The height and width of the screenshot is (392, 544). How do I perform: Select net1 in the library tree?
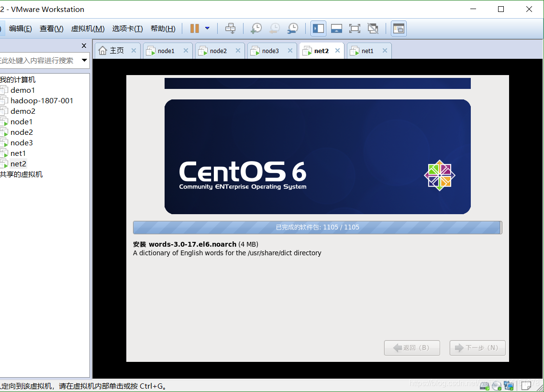click(18, 153)
